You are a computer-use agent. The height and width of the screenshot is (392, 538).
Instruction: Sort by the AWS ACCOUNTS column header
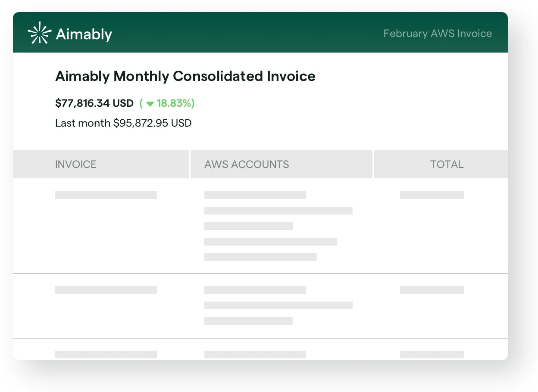[247, 164]
